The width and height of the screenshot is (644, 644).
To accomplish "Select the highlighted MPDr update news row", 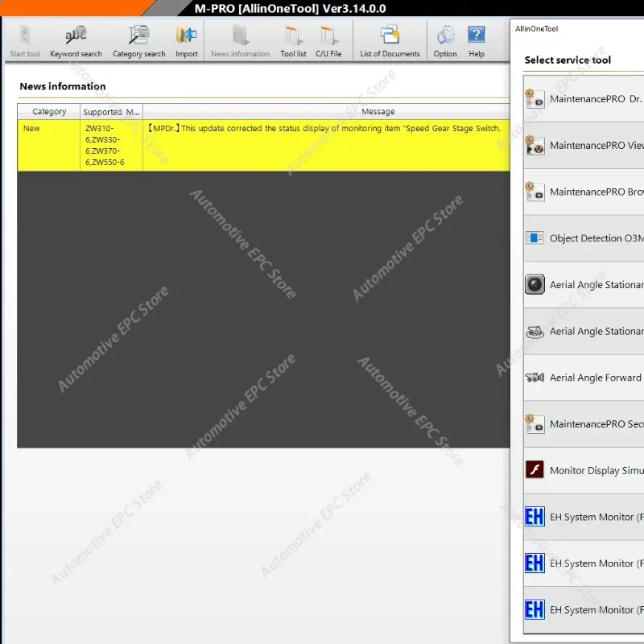I will (x=322, y=145).
